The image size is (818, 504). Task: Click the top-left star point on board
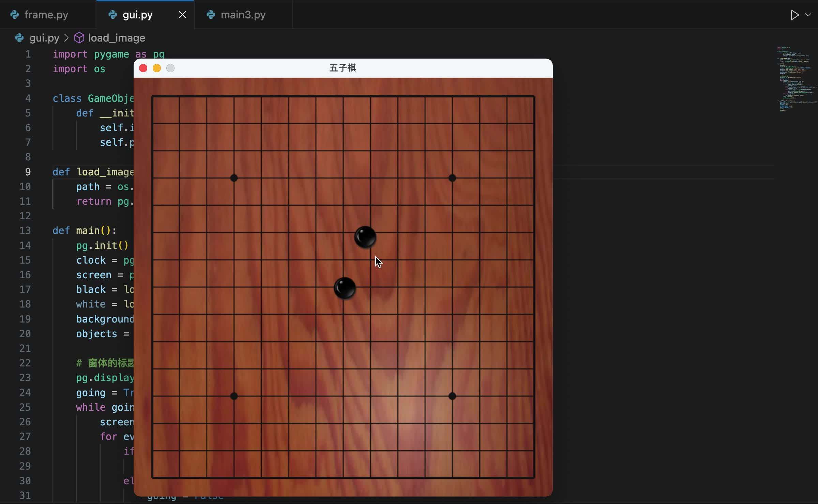[x=234, y=178]
